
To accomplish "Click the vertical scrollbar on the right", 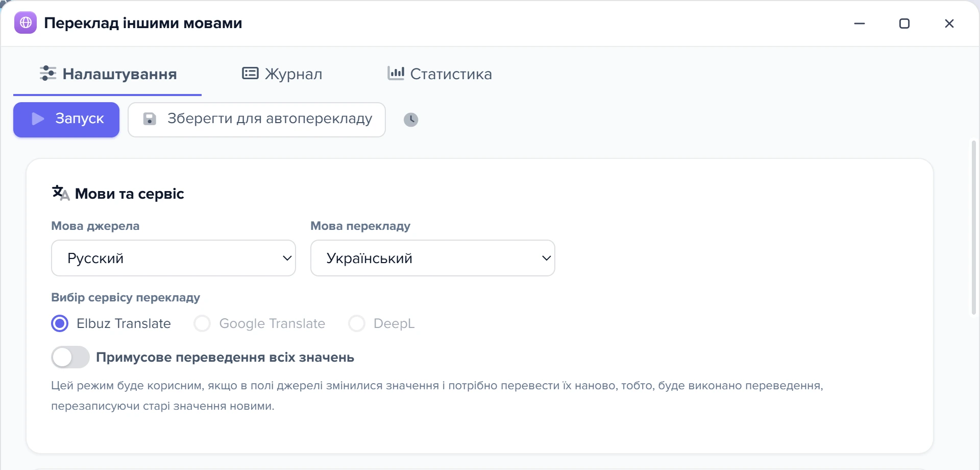I will [974, 227].
